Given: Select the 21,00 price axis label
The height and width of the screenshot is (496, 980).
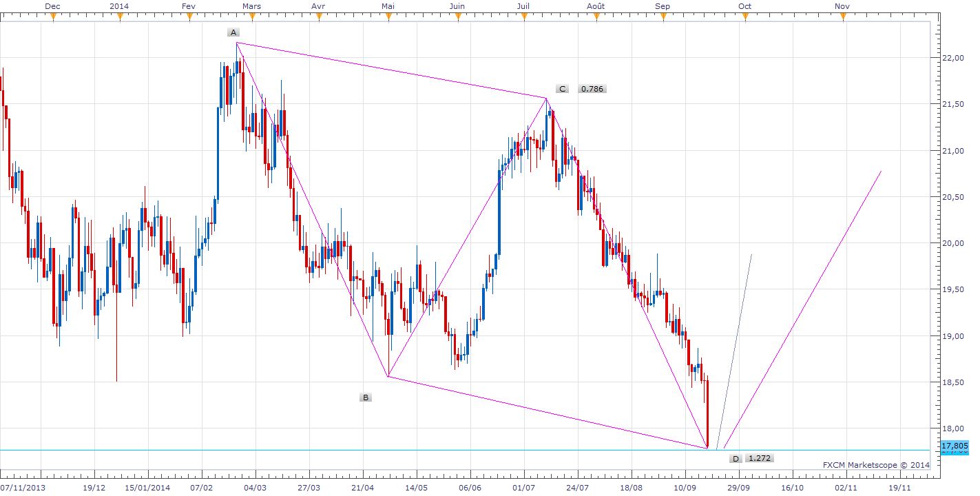Looking at the screenshot, I should 953,151.
